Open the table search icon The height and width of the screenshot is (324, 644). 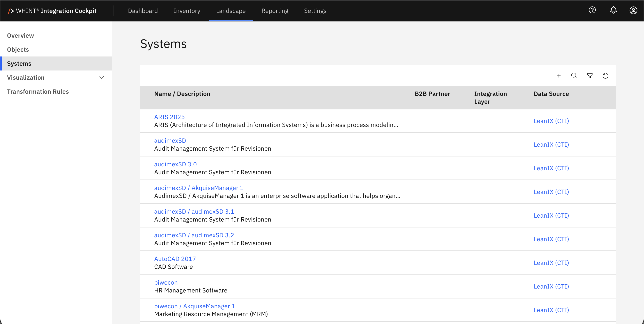pos(574,76)
